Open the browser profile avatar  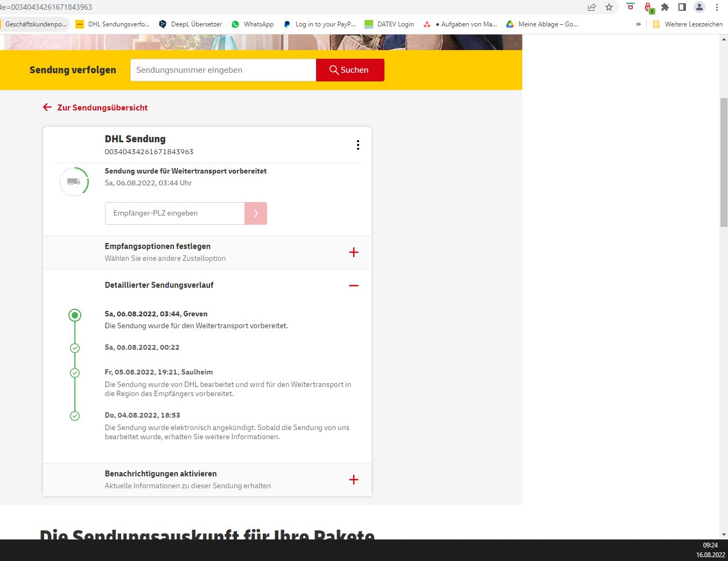[x=699, y=7]
